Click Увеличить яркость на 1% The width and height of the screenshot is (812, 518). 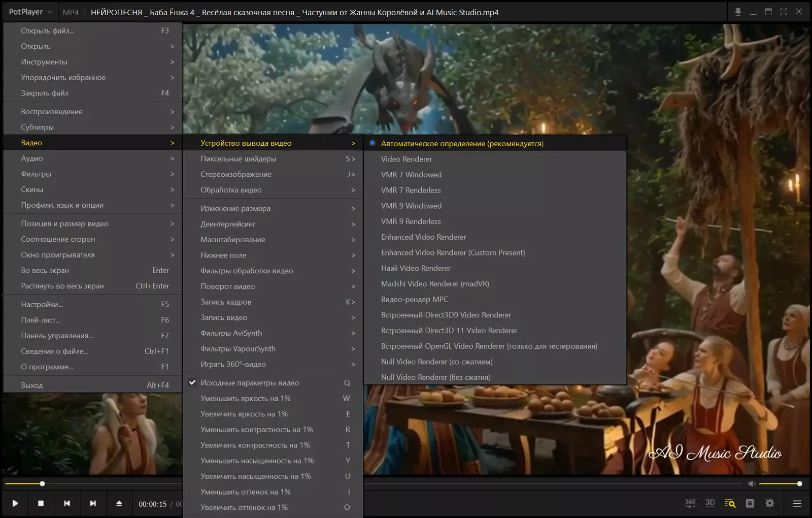273,414
